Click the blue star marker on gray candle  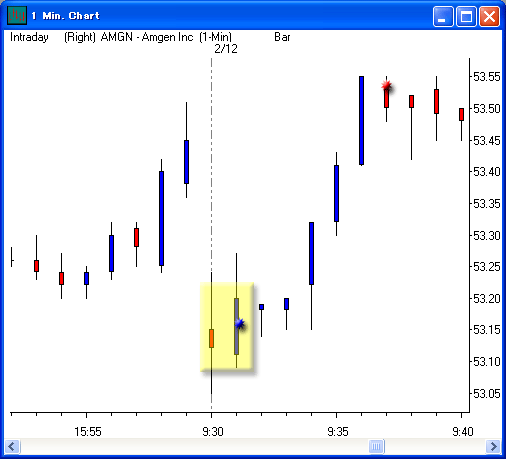coord(239,323)
